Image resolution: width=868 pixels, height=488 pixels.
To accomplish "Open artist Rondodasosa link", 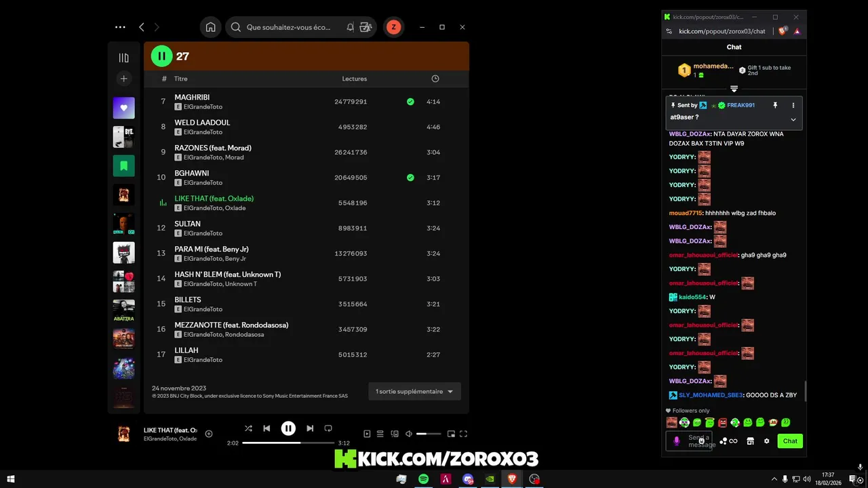I will (244, 335).
